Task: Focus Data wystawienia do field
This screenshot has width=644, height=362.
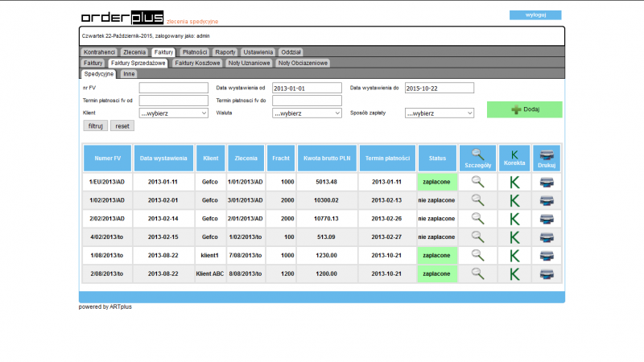Action: pyautogui.click(x=439, y=88)
